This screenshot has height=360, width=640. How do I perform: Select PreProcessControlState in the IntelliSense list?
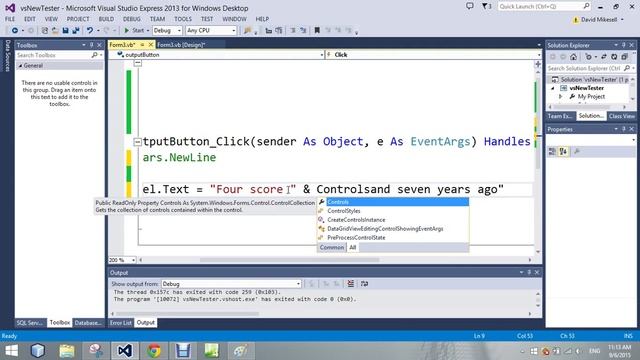(x=393, y=238)
